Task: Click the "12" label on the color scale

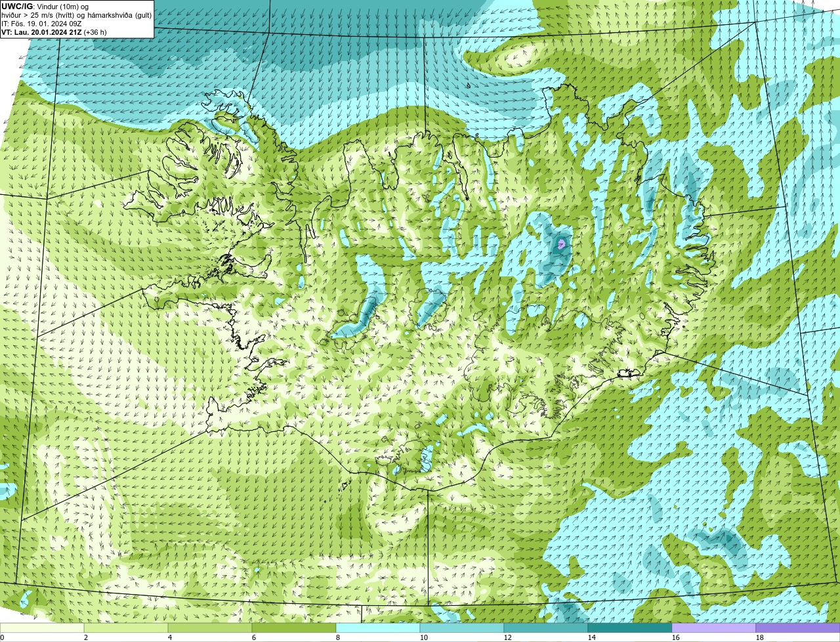Action: [508, 637]
